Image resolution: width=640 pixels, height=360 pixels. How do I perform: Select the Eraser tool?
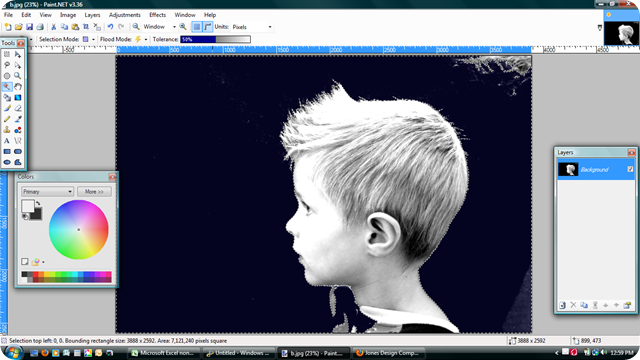[18, 108]
